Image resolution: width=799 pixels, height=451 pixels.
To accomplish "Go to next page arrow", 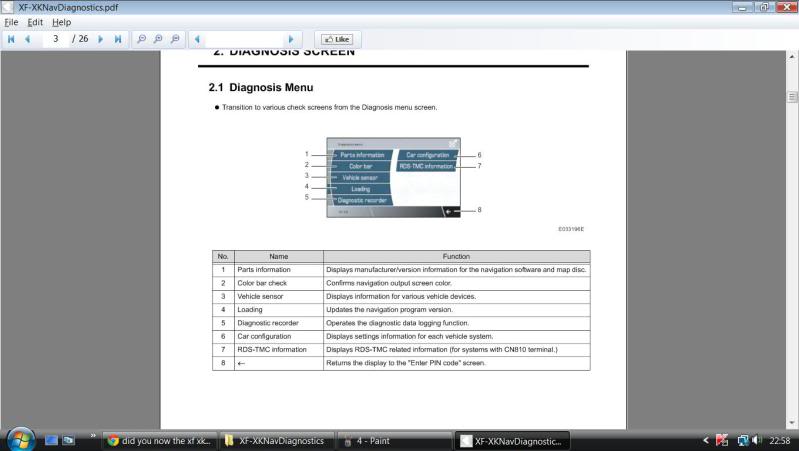I will (x=100, y=39).
